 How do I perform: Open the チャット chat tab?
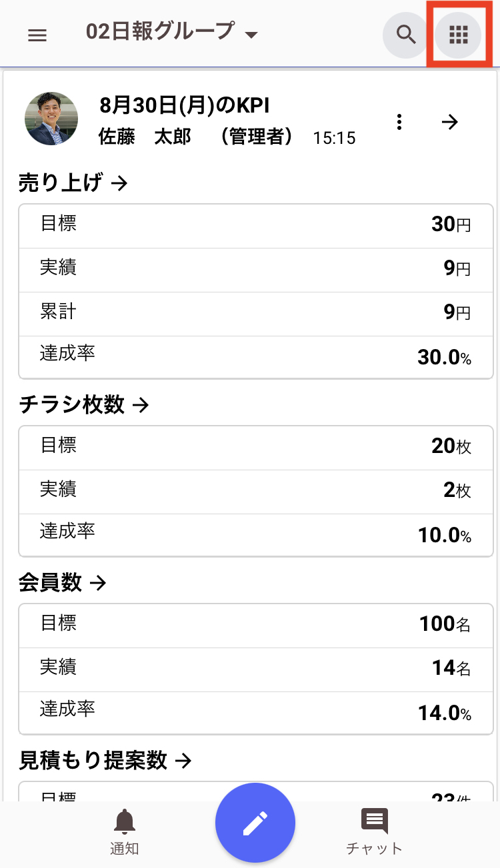pos(374,831)
